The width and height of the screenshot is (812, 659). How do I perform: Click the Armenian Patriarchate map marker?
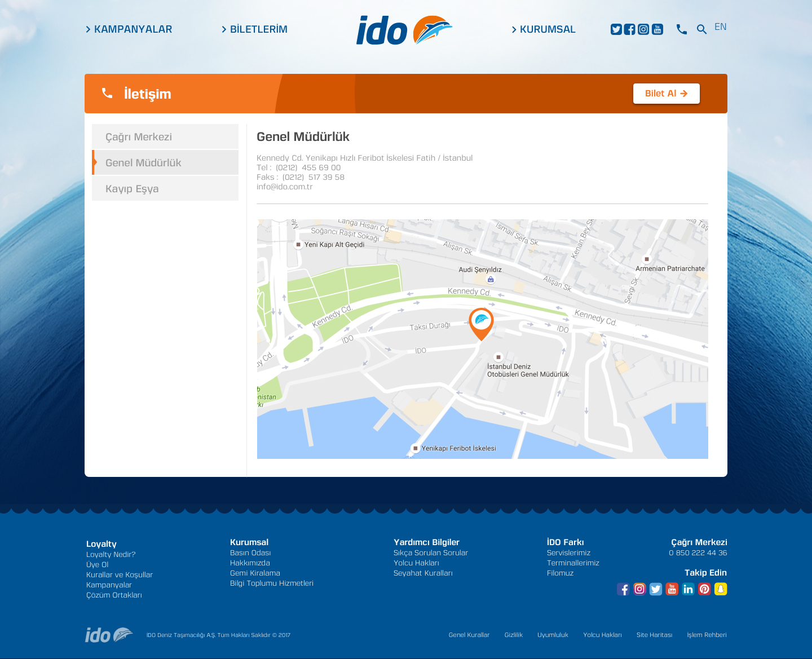click(647, 259)
